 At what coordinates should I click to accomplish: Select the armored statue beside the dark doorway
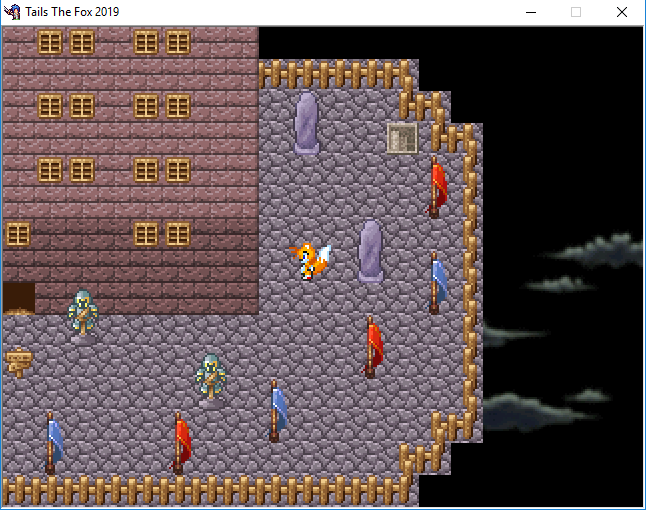[83, 316]
